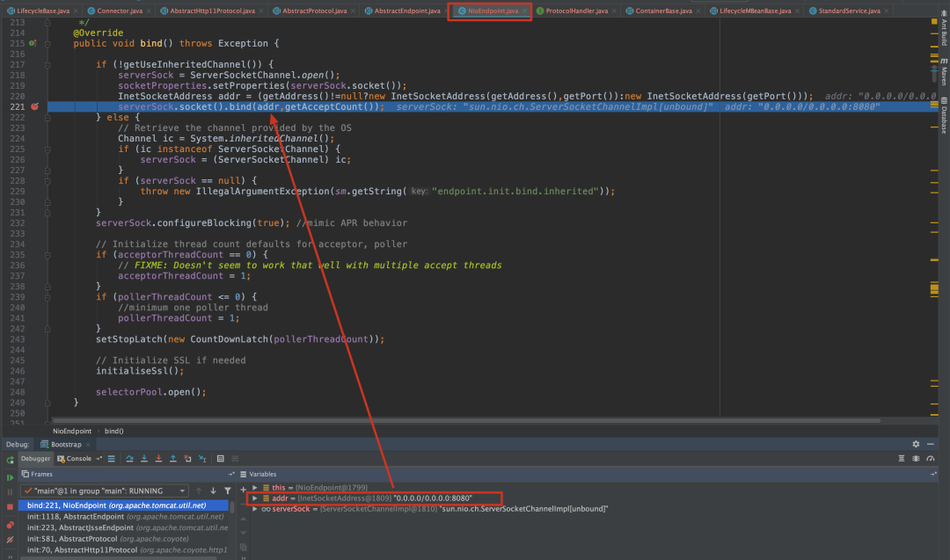Click NioEndpoint in the breadcrumb bar
Screen dimensions: 950x560
(70, 431)
